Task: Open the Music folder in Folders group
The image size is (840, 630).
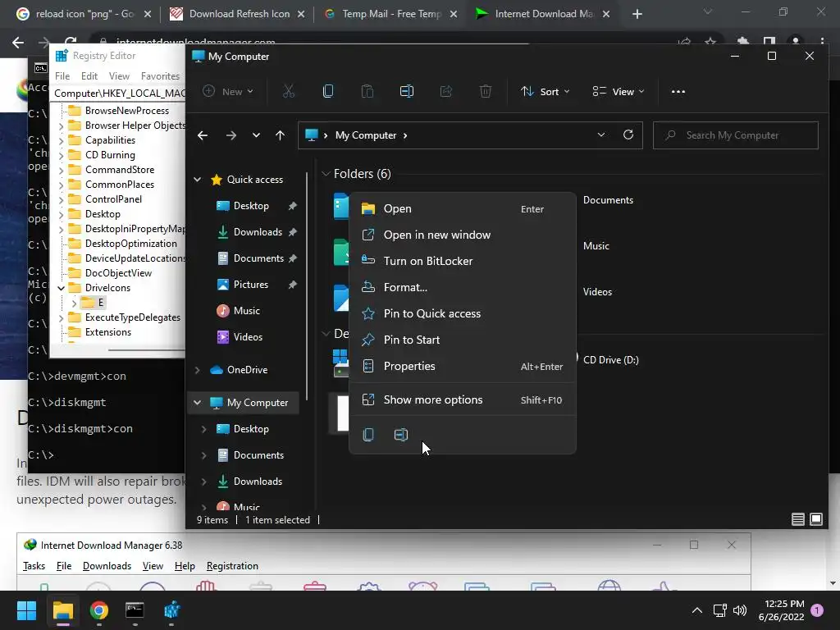Action: tap(596, 246)
